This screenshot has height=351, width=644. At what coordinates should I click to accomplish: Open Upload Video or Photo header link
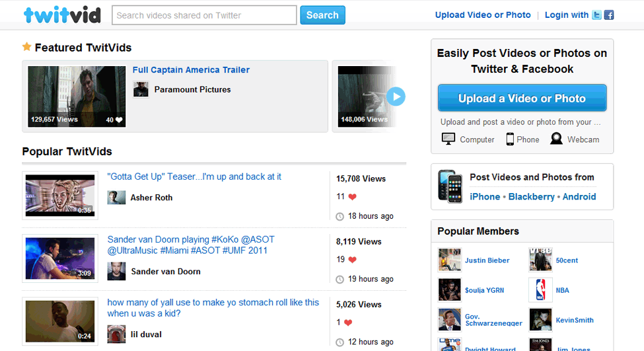coord(483,15)
